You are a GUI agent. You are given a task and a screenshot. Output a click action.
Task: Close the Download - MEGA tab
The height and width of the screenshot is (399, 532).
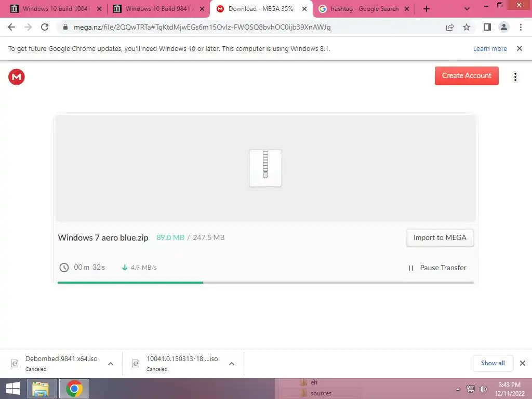304,9
